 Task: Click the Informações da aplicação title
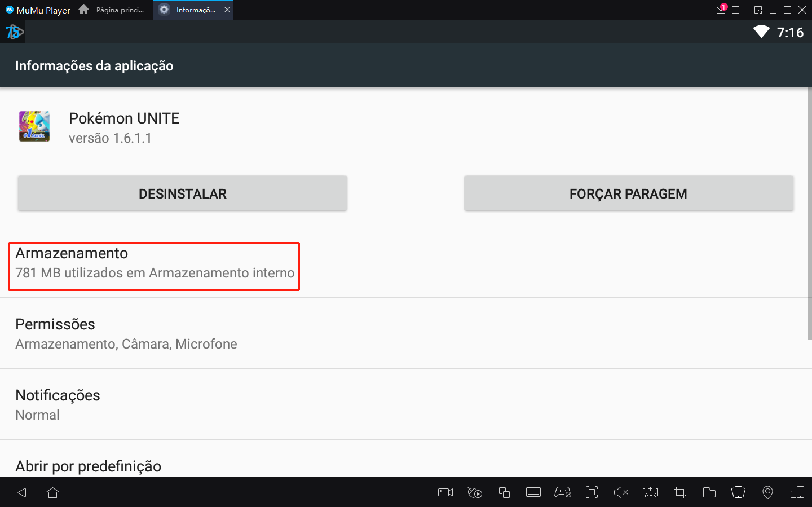click(94, 66)
